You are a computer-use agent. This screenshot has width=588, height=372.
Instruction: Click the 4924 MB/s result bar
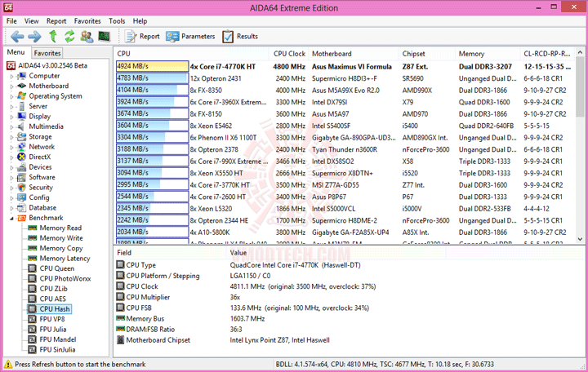(x=152, y=66)
